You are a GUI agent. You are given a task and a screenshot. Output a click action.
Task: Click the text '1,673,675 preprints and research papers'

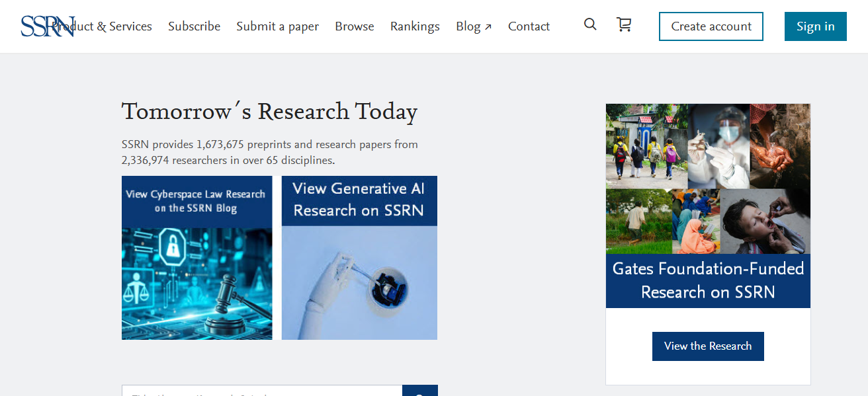click(294, 144)
